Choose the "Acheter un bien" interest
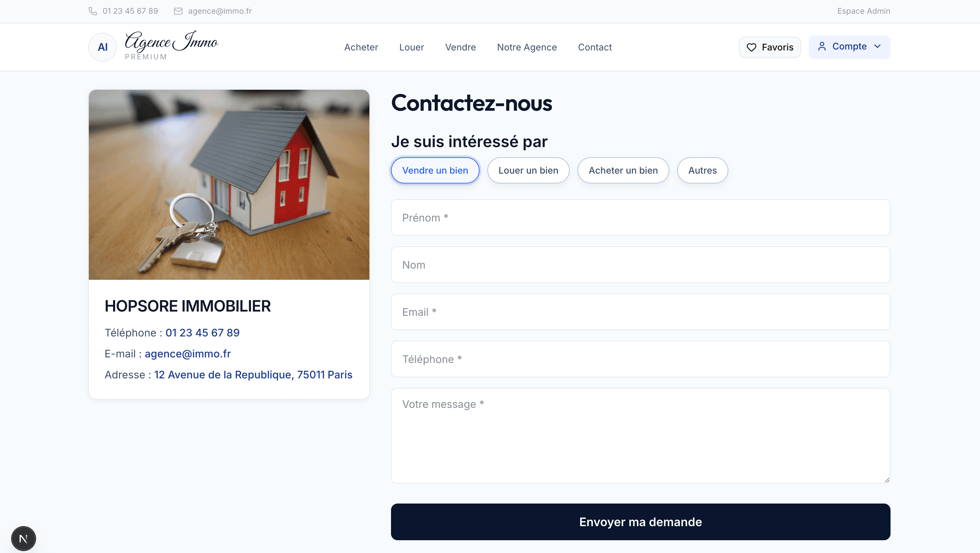 623,170
